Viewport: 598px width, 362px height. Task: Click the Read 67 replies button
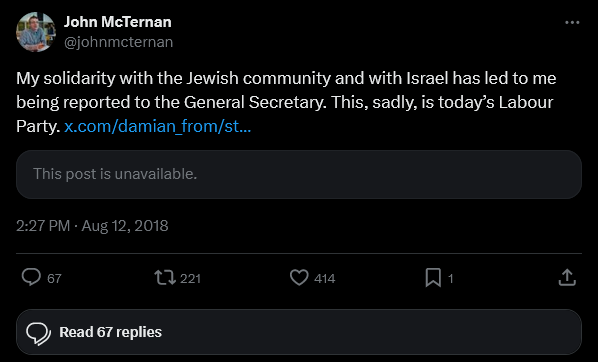click(x=299, y=332)
